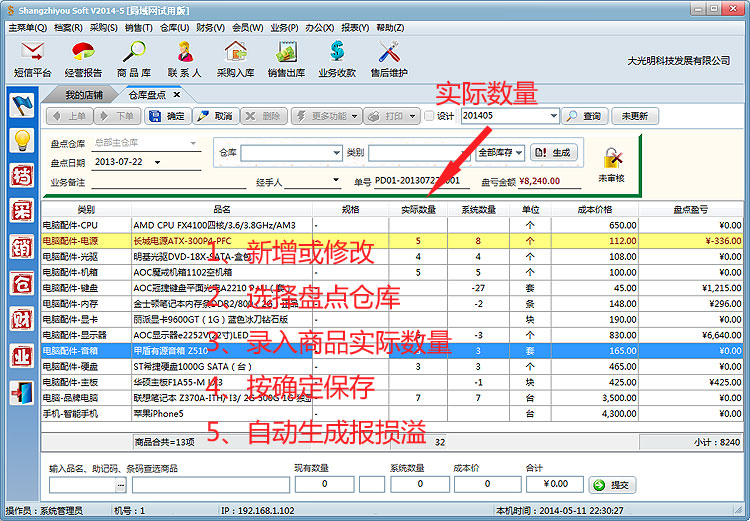
Task: Click the 删除 delete toolbar button
Action: 264,116
